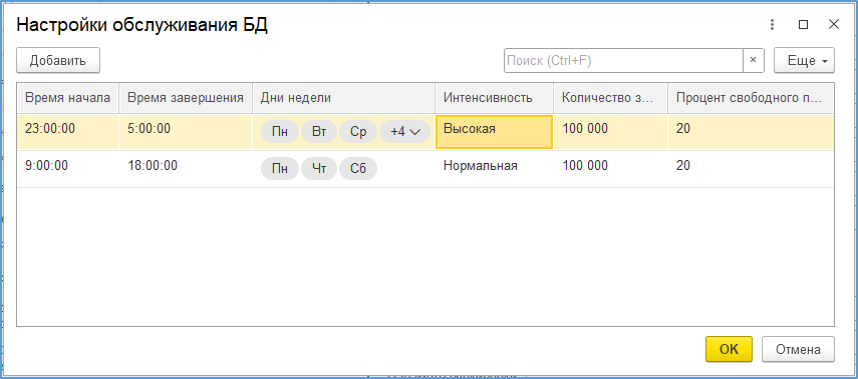
Task: Select the 20 percent cell in the Высокая row
Action: tap(751, 132)
